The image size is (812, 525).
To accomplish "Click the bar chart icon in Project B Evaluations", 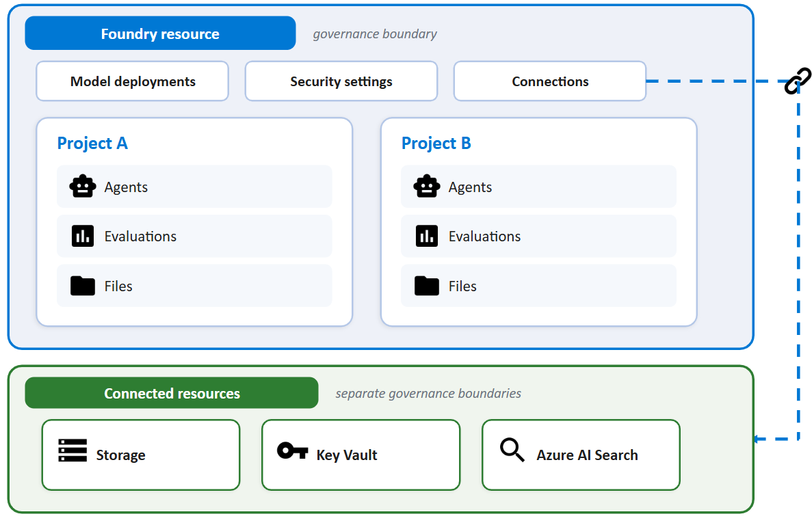I will pos(427,236).
